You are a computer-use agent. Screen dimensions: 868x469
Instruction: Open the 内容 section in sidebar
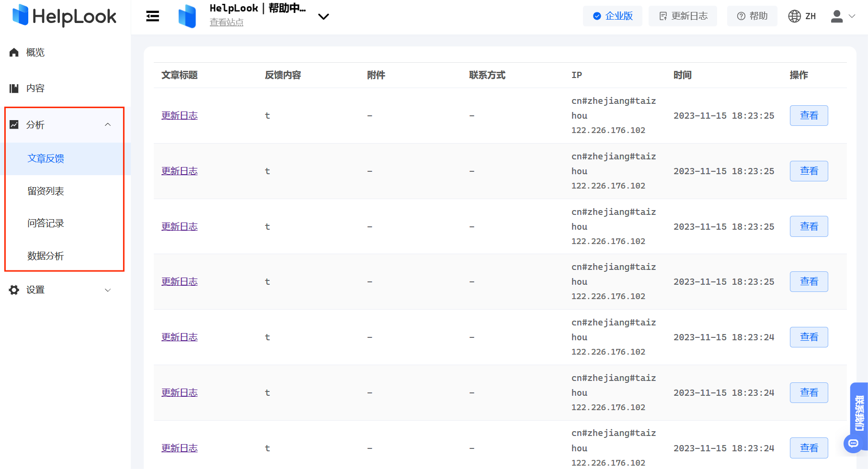[x=35, y=89]
